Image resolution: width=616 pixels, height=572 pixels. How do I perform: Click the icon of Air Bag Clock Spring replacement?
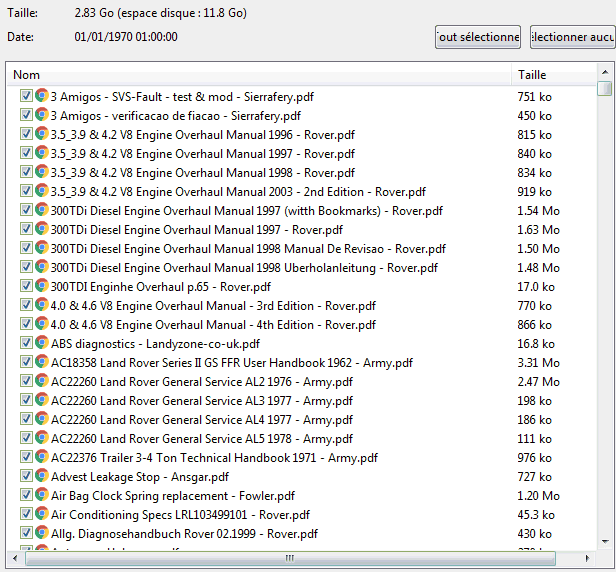42,495
